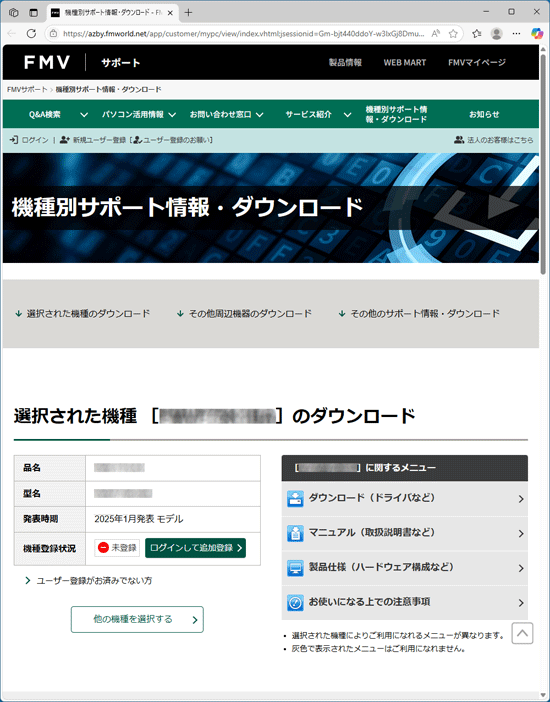This screenshot has width=550, height=702.
Task: Reload the page with refresh icon
Action: click(x=31, y=34)
